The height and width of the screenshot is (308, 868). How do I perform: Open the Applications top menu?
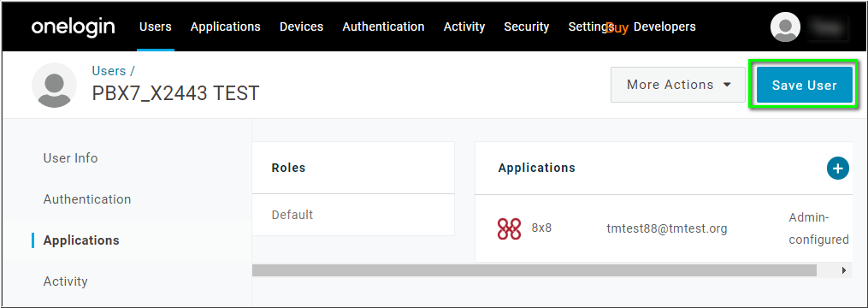coord(225,27)
